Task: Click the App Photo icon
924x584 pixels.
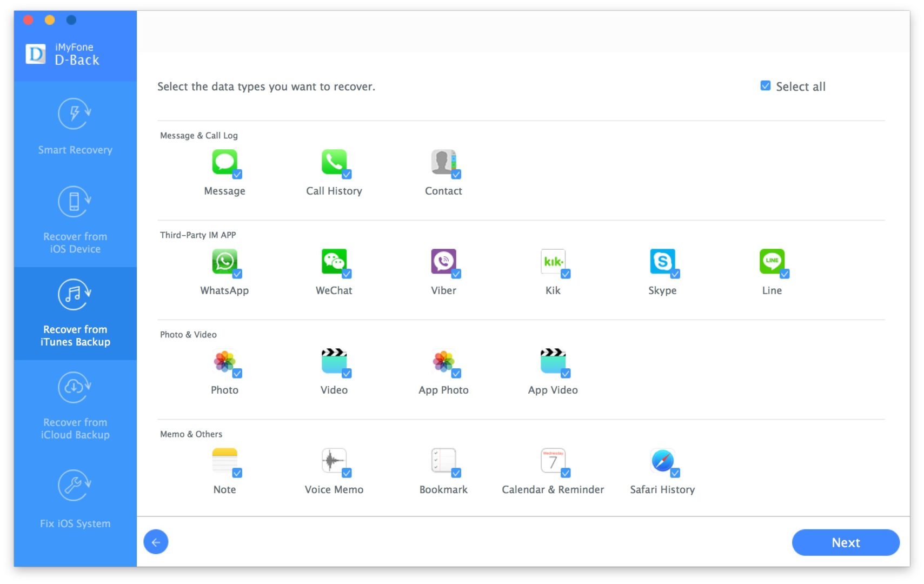Action: pyautogui.click(x=443, y=361)
